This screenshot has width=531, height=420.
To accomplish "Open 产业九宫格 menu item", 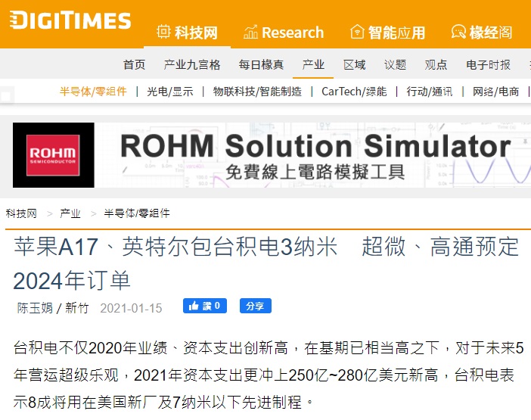I will coord(192,64).
